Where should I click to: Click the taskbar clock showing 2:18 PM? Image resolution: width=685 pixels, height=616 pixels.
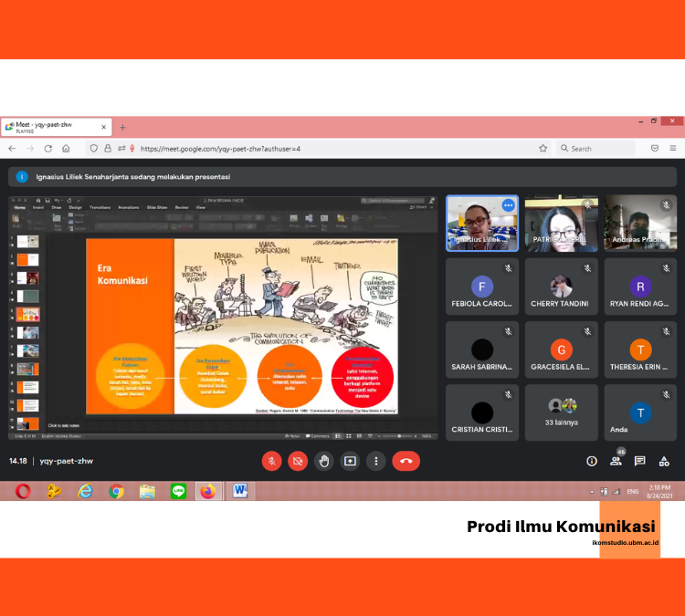[659, 492]
